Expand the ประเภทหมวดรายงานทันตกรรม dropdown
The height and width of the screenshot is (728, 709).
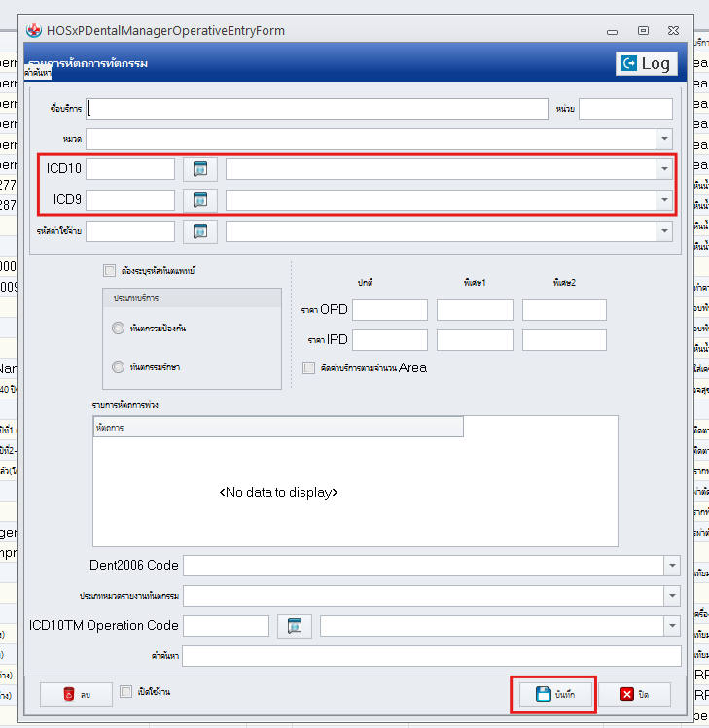tap(672, 596)
